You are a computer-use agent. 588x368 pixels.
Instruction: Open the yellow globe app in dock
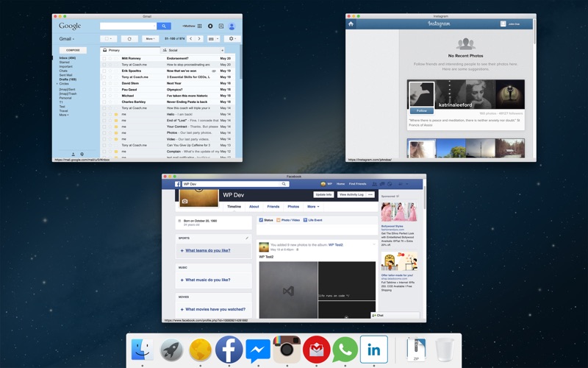tap(200, 350)
